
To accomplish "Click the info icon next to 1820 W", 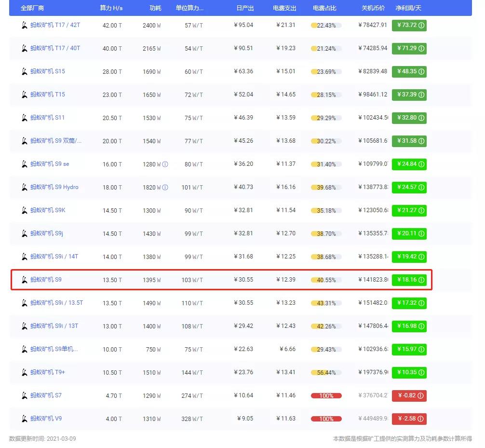I will point(165,188).
